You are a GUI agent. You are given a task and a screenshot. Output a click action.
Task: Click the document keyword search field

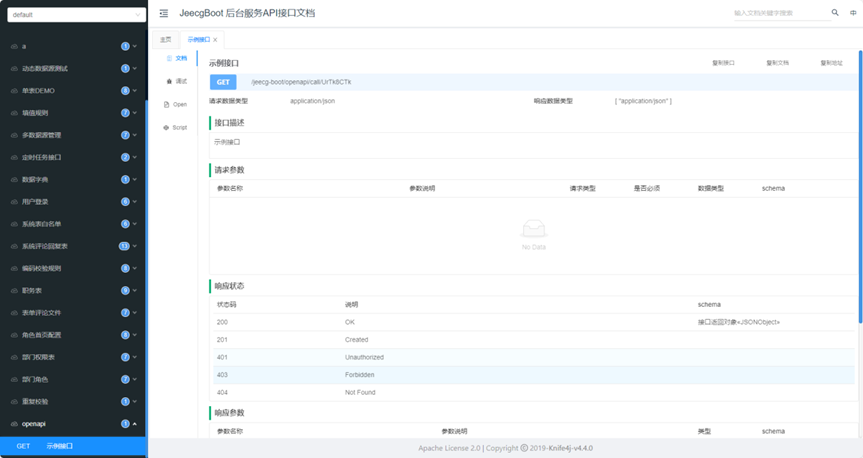(782, 13)
